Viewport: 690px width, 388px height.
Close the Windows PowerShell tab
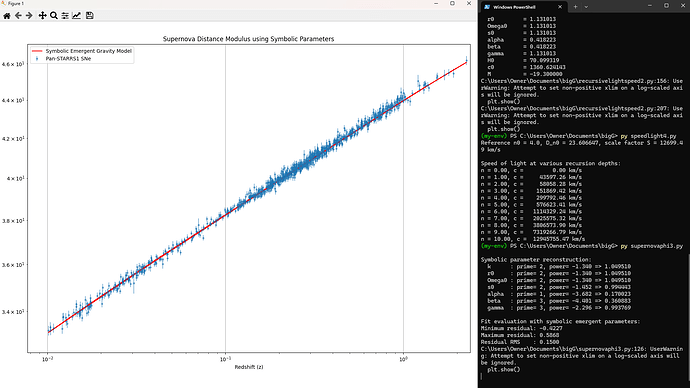(560, 7)
